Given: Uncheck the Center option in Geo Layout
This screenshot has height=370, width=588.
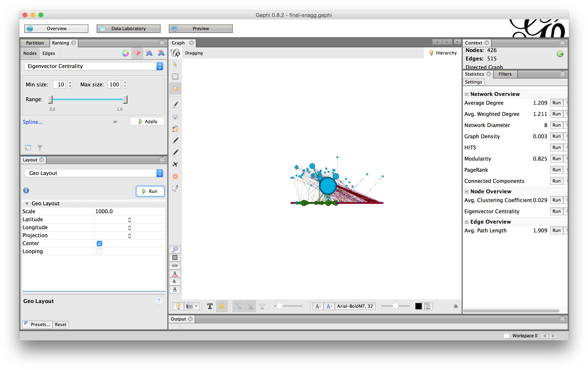Looking at the screenshot, I should click(99, 243).
